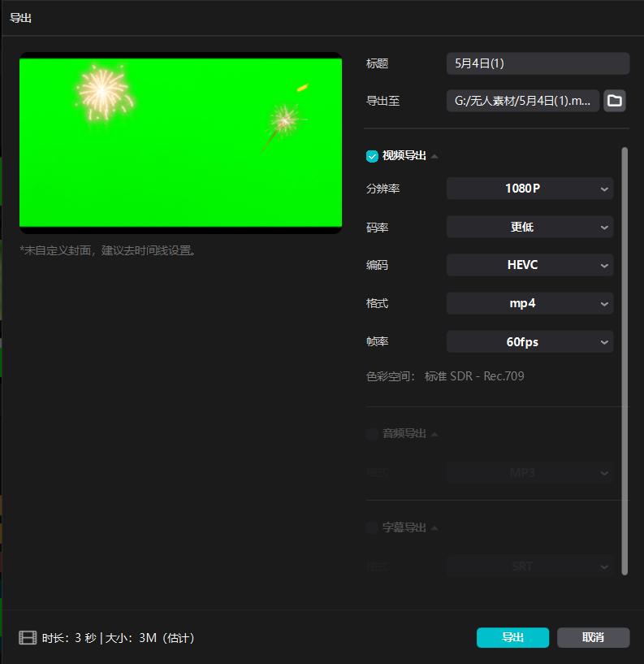Collapse the 字幕导出 section arrow
The image size is (644, 664).
434,527
